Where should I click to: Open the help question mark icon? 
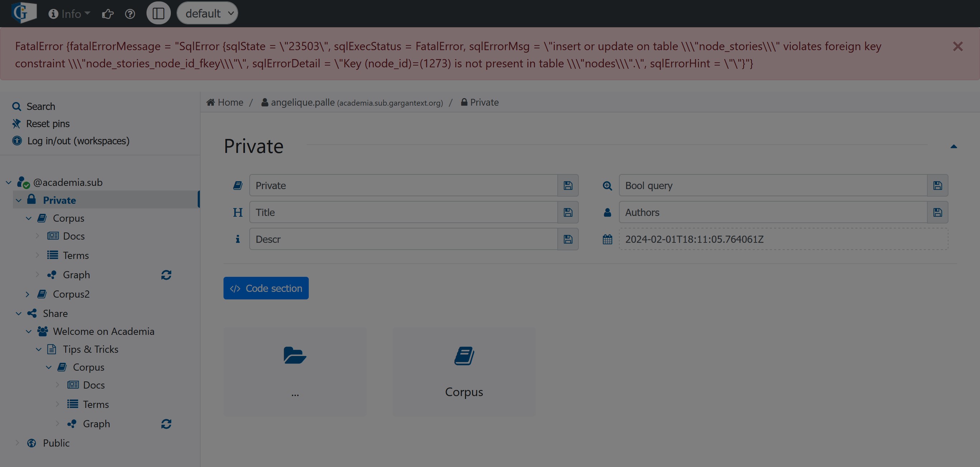[130, 14]
